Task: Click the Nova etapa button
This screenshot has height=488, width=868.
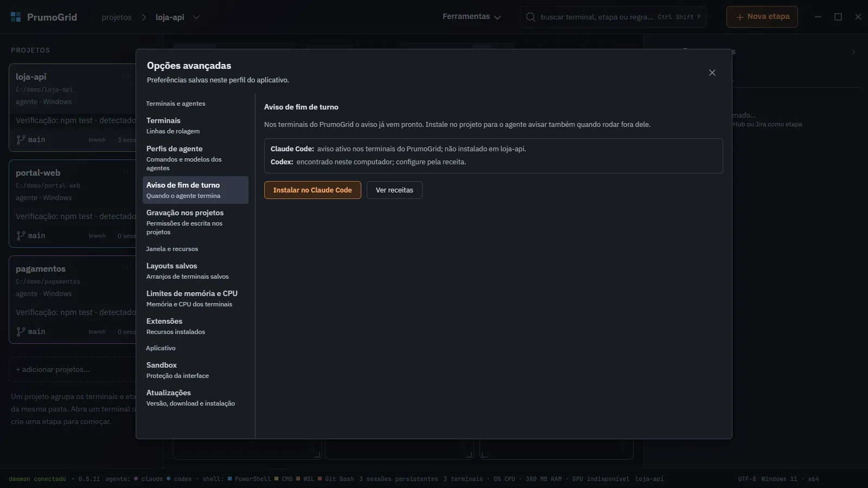Action: [x=762, y=17]
